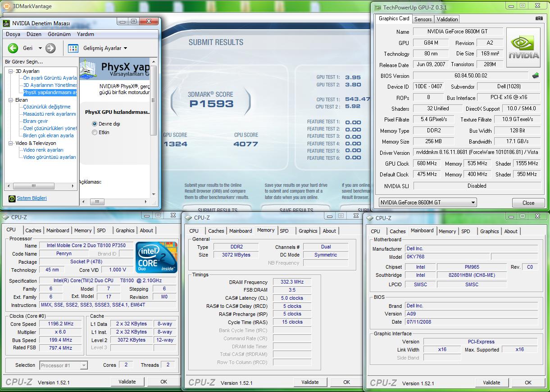The image size is (550, 392).
Task: Open the Gelişmiş Ayarlar dropdown
Action: tap(125, 48)
